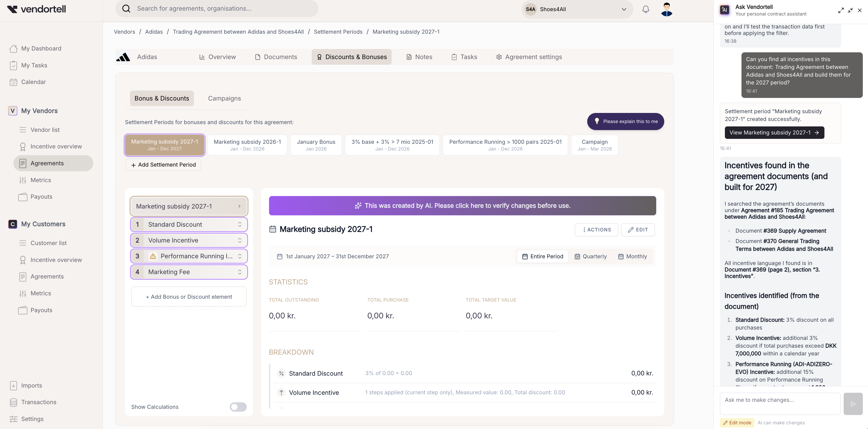The width and height of the screenshot is (868, 429).
Task: Click the search magnifier icon
Action: click(x=126, y=8)
